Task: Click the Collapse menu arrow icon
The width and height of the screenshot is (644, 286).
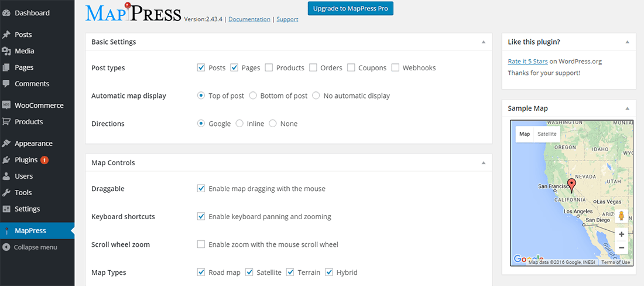Action: (6, 247)
